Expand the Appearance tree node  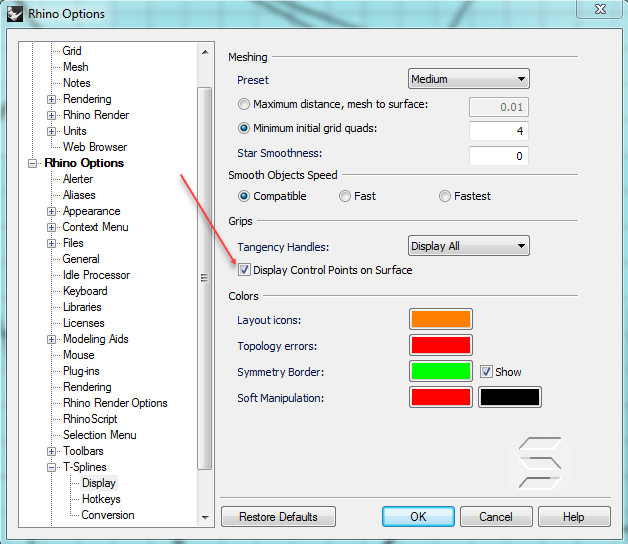click(51, 211)
